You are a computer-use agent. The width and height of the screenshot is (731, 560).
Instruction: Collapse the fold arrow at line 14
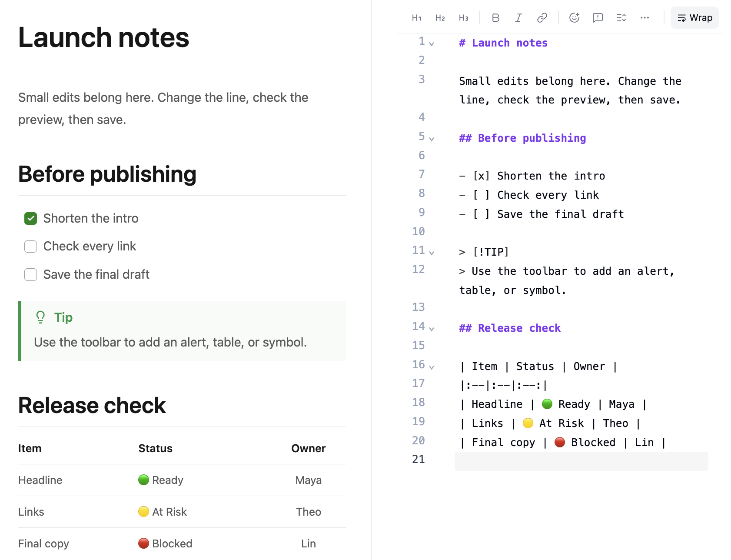(x=432, y=329)
